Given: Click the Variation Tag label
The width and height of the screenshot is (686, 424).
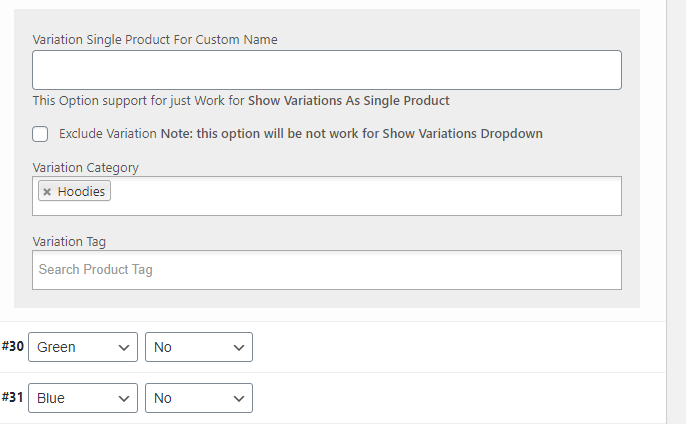Looking at the screenshot, I should coord(69,242).
